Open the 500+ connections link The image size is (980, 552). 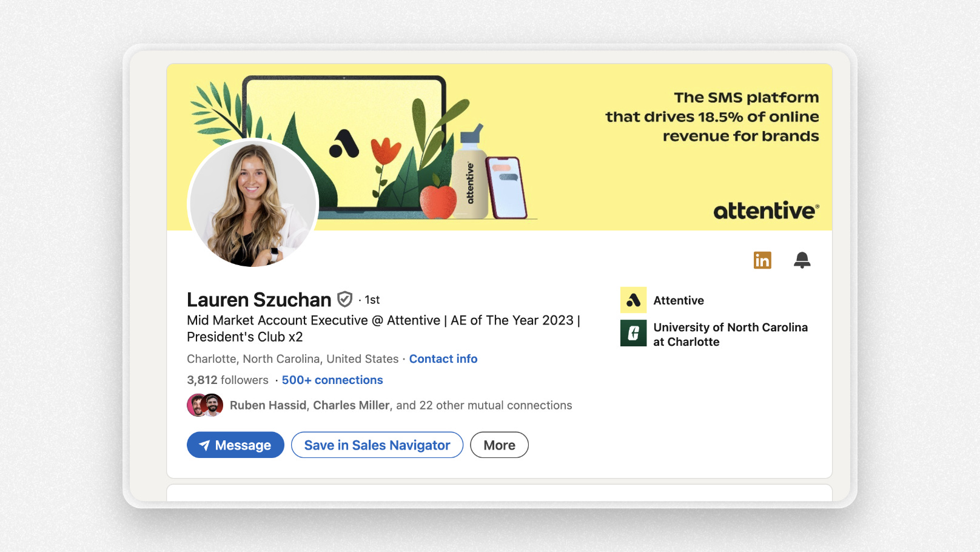(x=332, y=380)
